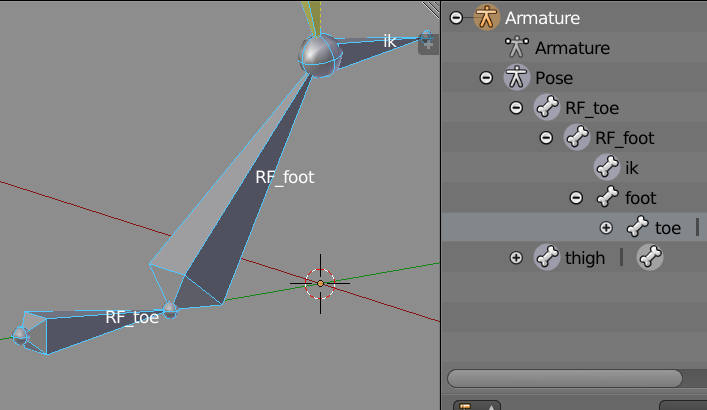Image resolution: width=707 pixels, height=410 pixels.
Task: Click the thigh bone icon in outliner
Action: tap(547, 257)
